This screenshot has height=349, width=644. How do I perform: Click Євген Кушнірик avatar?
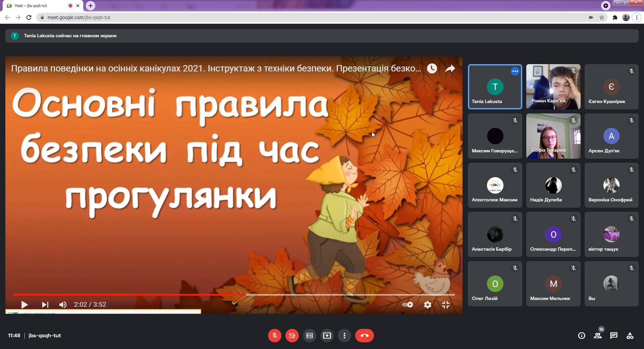611,87
